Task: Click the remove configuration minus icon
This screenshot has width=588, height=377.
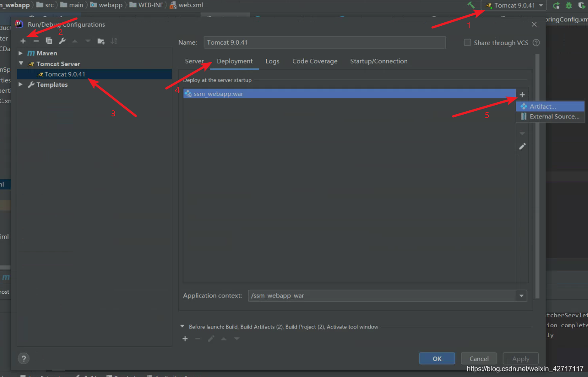Action: point(36,41)
